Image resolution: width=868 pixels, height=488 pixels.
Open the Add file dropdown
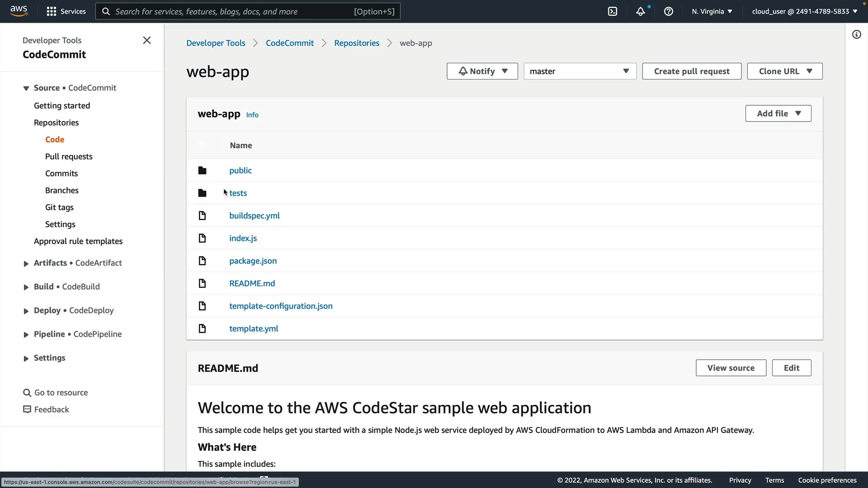click(778, 113)
